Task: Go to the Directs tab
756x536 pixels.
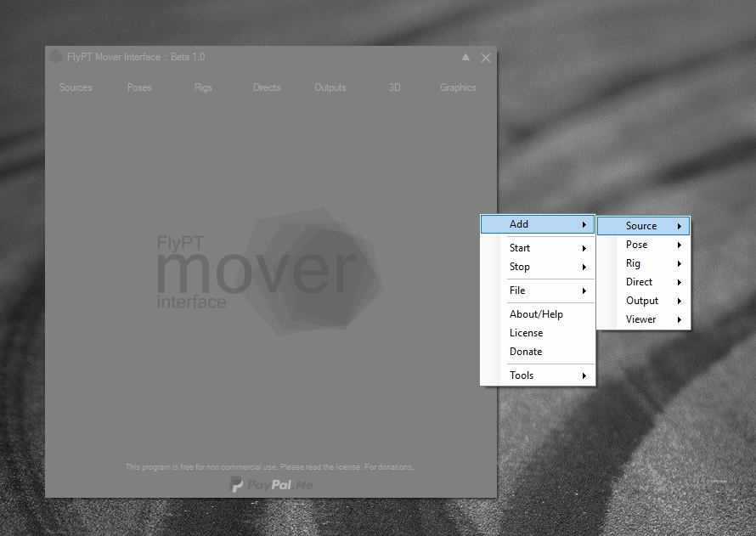Action: (267, 87)
